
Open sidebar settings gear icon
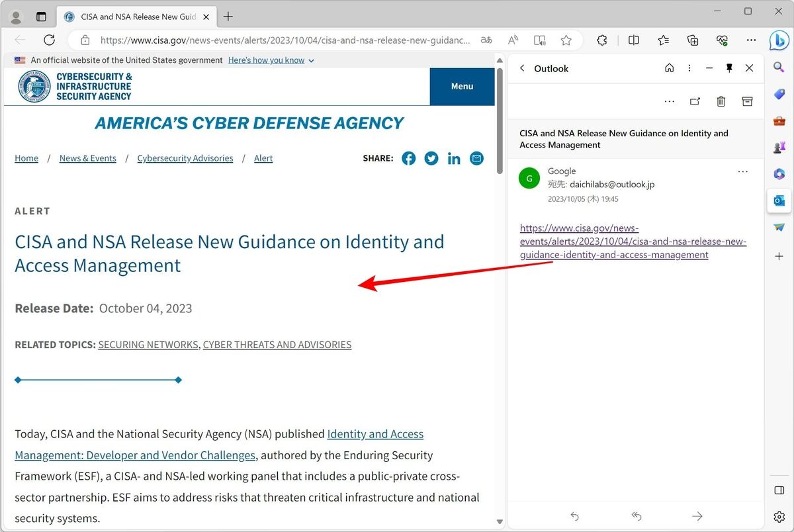point(779,517)
